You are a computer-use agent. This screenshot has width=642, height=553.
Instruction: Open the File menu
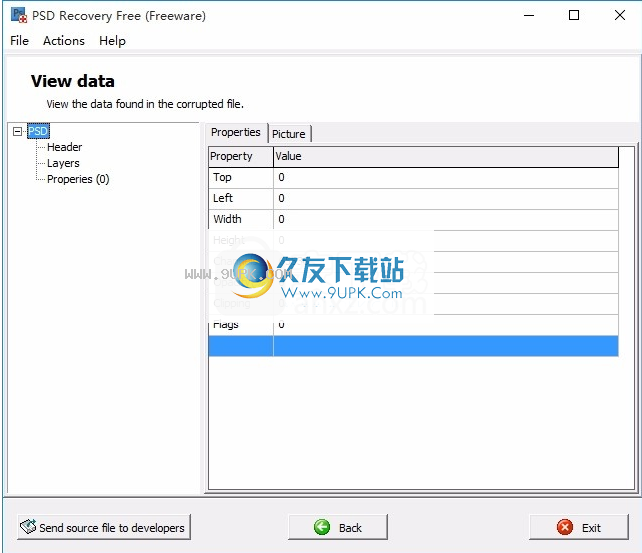19,41
